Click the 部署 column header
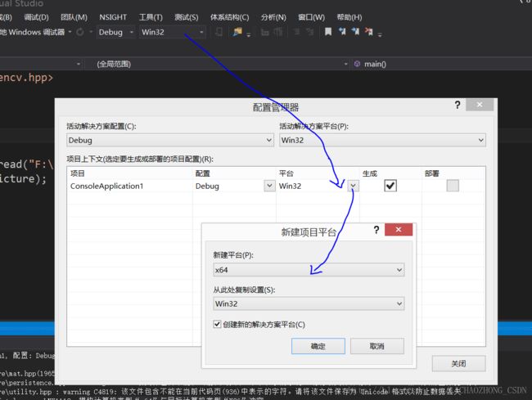532x400 pixels. [x=431, y=173]
